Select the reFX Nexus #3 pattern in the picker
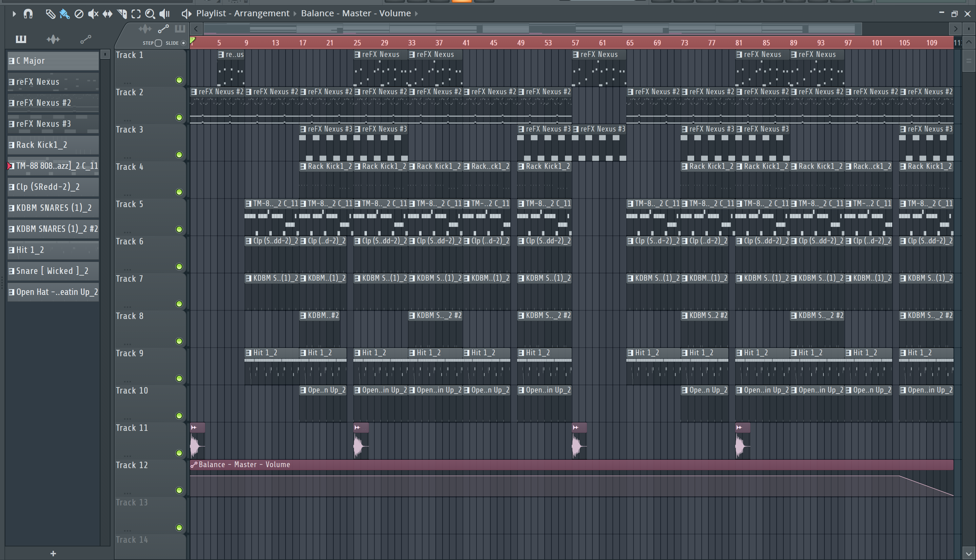The height and width of the screenshot is (560, 976). point(53,124)
